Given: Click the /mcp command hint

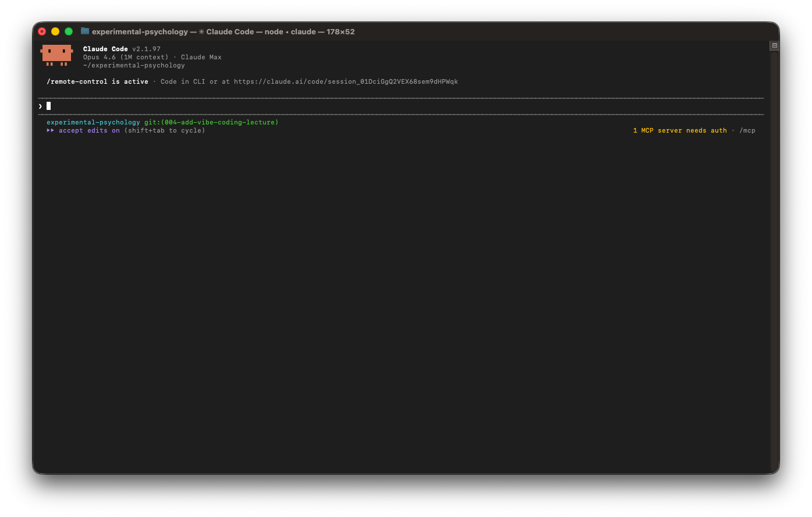Looking at the screenshot, I should pos(747,131).
